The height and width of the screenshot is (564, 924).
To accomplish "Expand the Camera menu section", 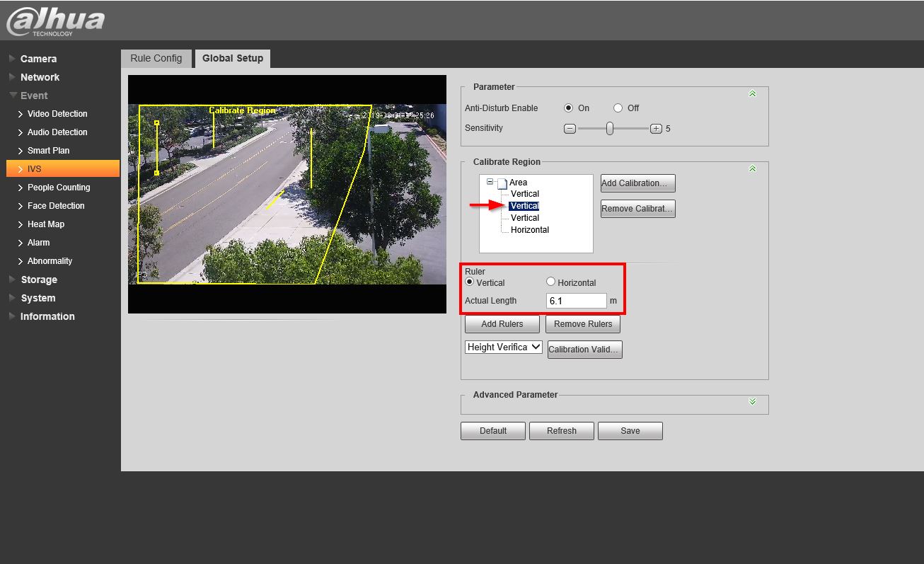I will [38, 59].
